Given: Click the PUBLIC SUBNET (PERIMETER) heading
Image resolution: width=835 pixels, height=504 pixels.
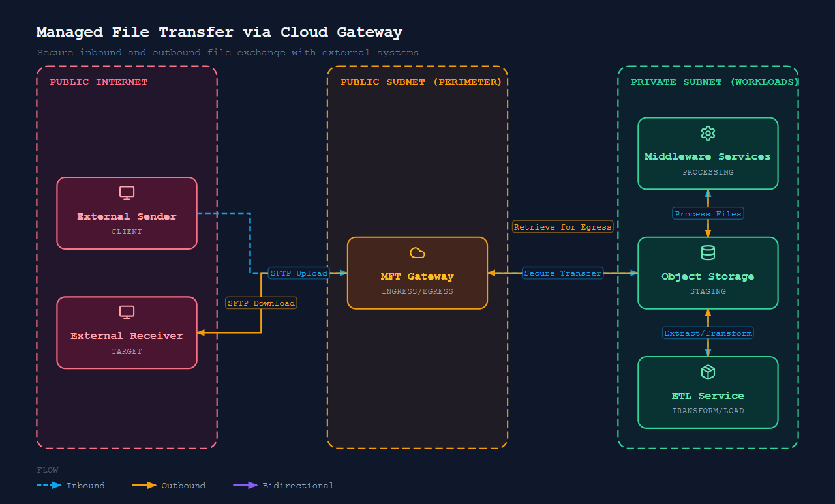Looking at the screenshot, I should point(421,82).
